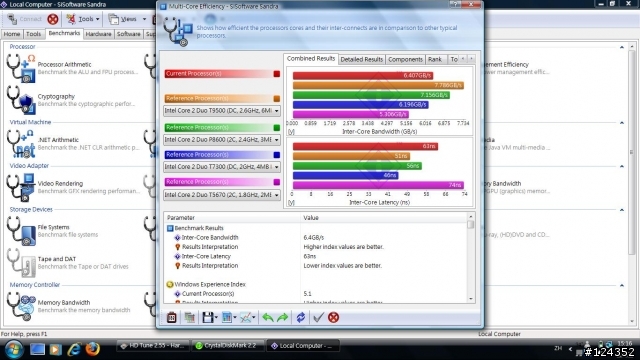Screen dimensions: 640x360
Task: Launch Firefox from quick launch
Action: click(93, 349)
